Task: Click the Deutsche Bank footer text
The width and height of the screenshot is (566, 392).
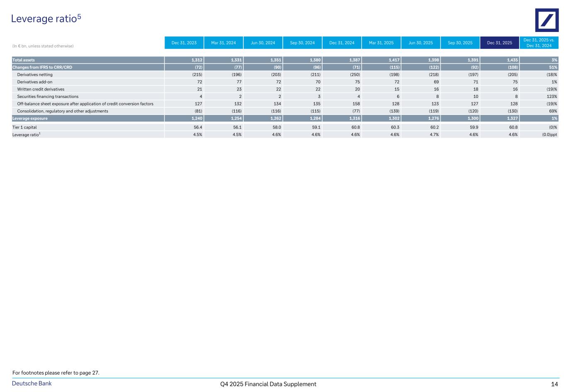Action: [32, 384]
